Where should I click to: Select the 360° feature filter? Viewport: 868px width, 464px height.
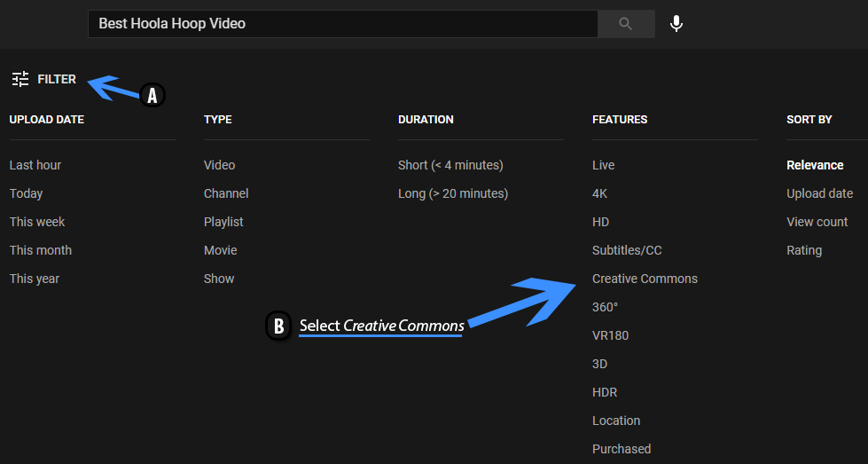pos(605,307)
